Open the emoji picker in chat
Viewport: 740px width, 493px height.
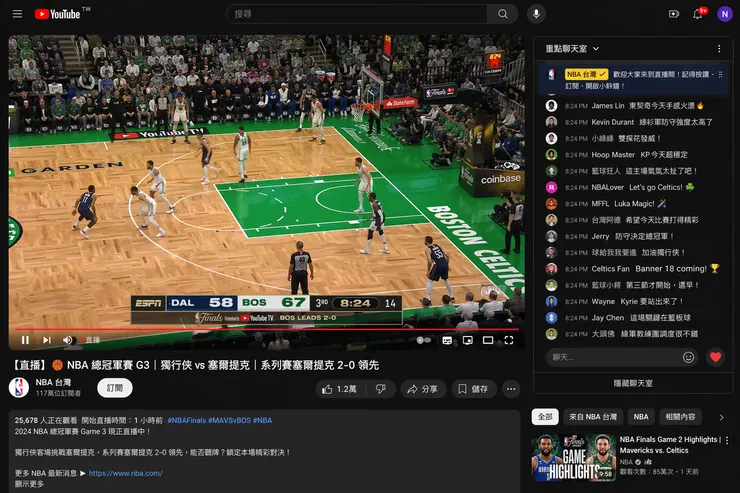tap(688, 358)
